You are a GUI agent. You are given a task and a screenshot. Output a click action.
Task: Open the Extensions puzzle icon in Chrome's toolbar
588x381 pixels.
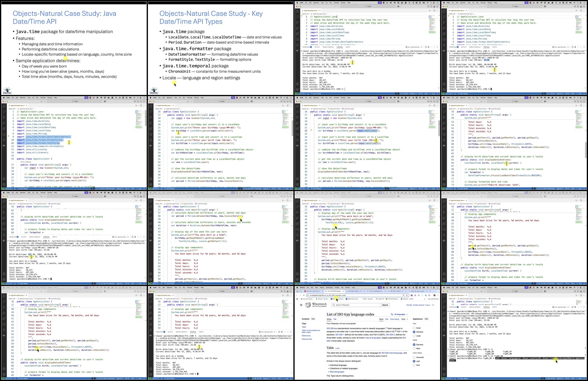(429, 295)
